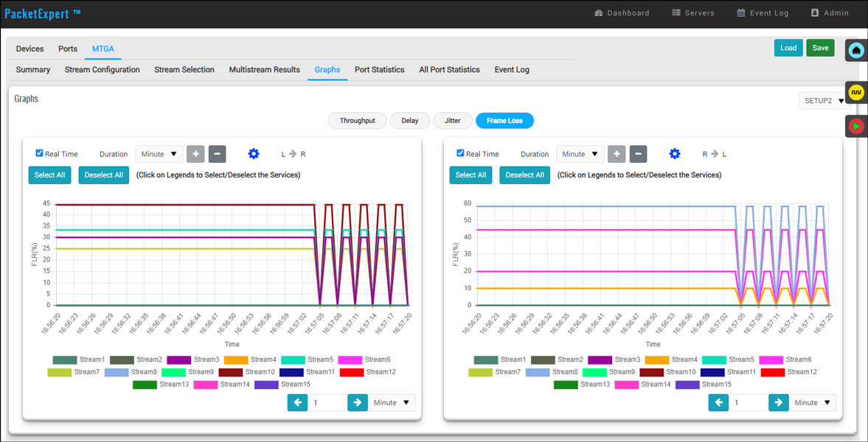This screenshot has height=442, width=868.
Task: Toggle Stream8 legend in R to L graph
Action: click(x=552, y=372)
